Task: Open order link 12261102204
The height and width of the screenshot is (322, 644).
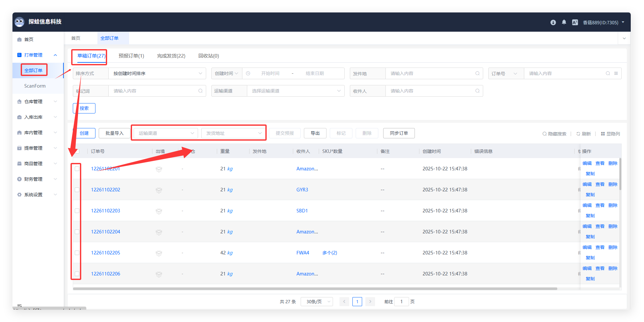Action: pyautogui.click(x=105, y=232)
